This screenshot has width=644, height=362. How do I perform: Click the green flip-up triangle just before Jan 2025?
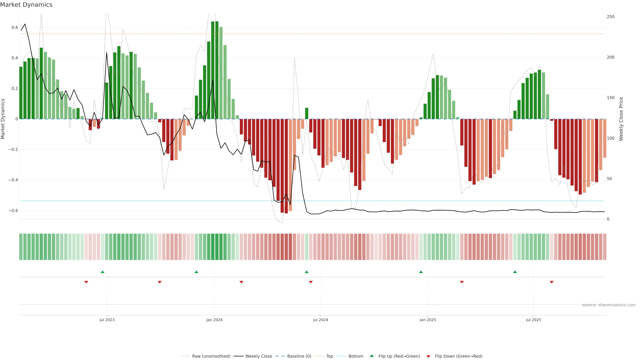tap(421, 272)
